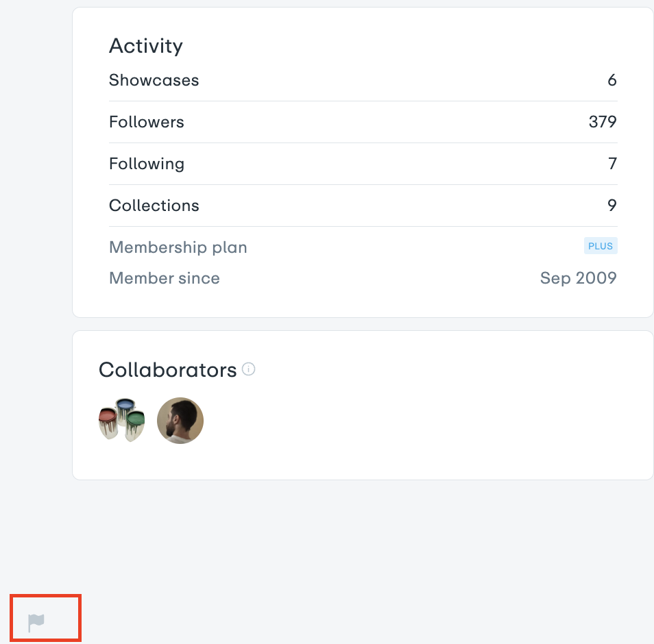
Task: View the Followers list
Action: 363,122
